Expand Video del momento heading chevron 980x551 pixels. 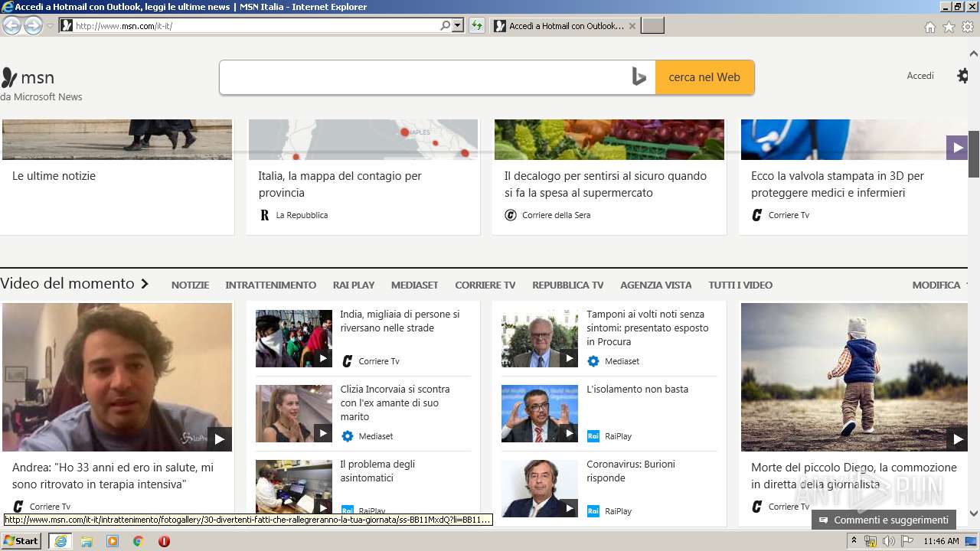click(144, 284)
